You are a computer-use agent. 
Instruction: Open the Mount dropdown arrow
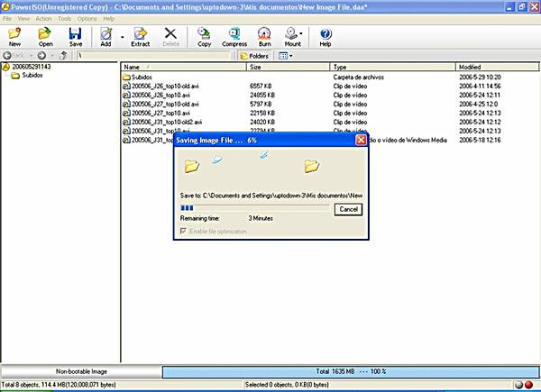[301, 33]
